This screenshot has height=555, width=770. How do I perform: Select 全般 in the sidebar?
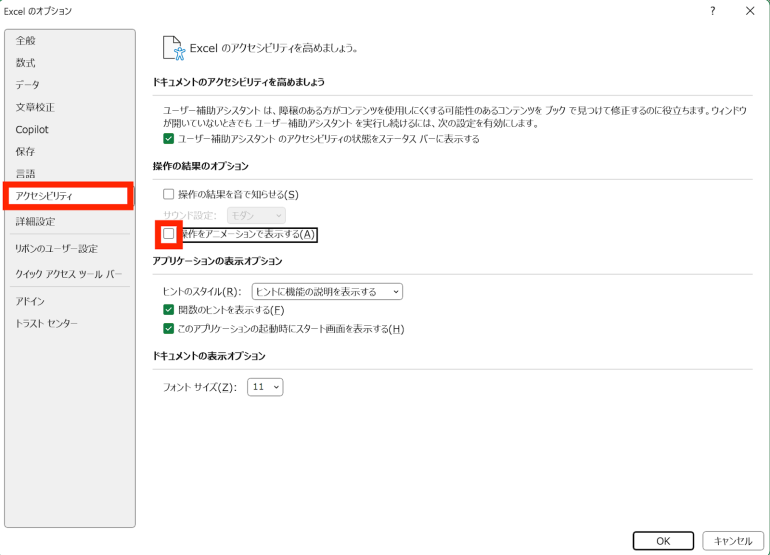click(26, 41)
